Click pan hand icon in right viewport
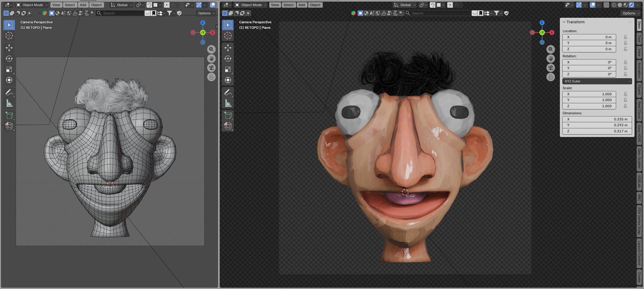Screen dimensions: 644x289 [x=551, y=58]
